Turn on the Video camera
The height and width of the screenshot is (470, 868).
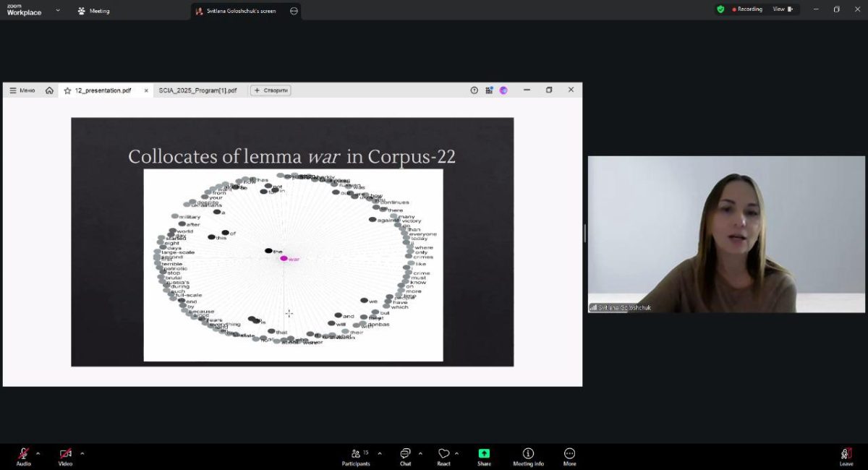pyautogui.click(x=65, y=456)
